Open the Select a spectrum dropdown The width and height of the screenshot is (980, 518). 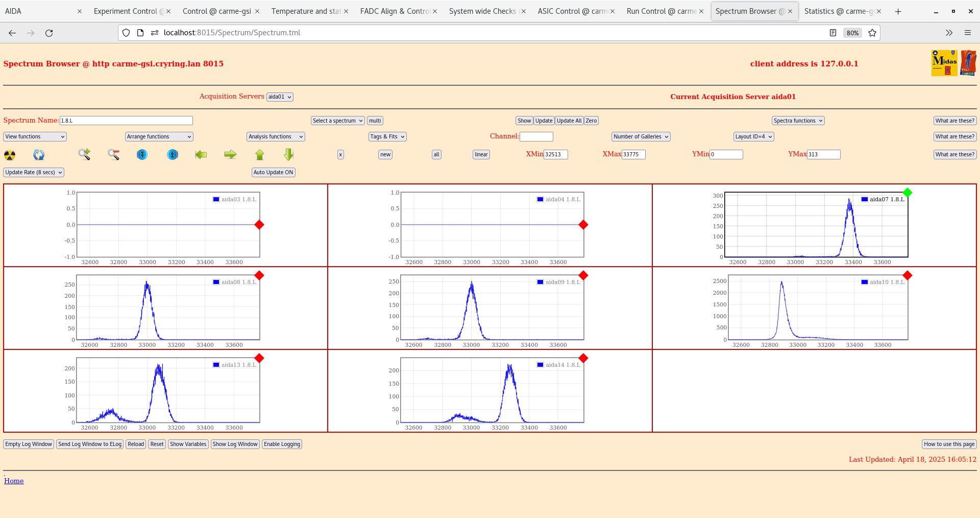338,121
